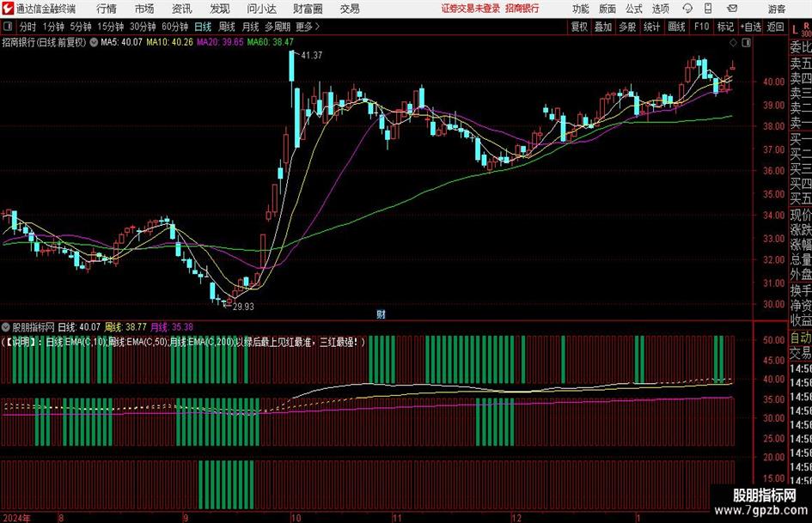Open the 市场 menu
812x523 pixels.
coord(144,9)
